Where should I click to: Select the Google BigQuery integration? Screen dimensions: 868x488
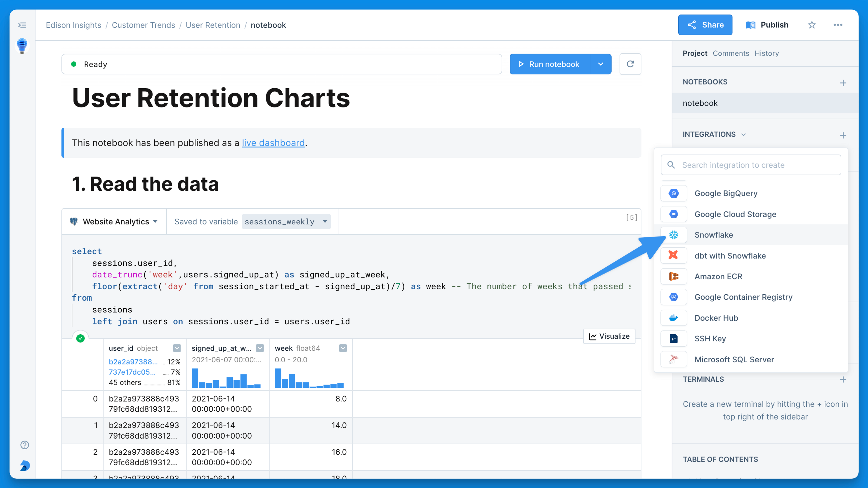pos(751,193)
